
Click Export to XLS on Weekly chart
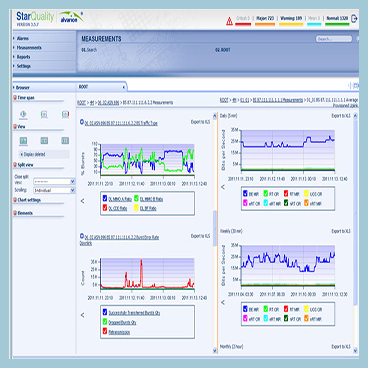(x=341, y=231)
